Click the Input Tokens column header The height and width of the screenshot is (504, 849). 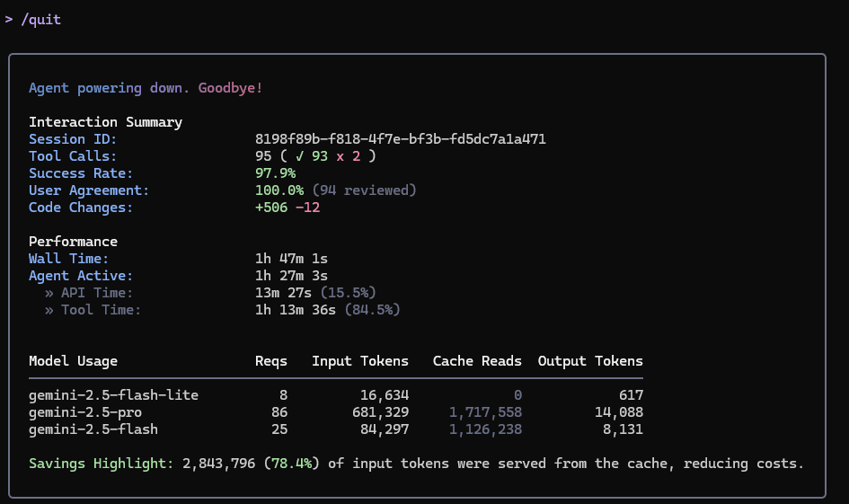[360, 361]
